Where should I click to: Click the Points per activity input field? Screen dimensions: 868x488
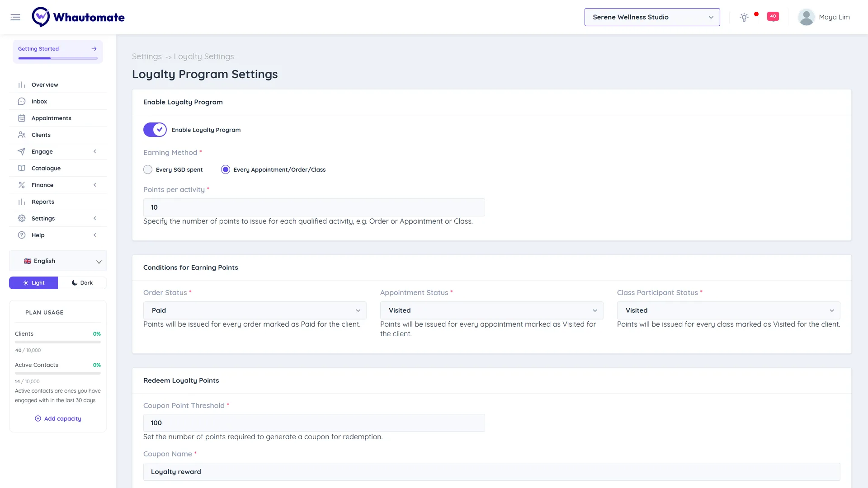coord(314,207)
